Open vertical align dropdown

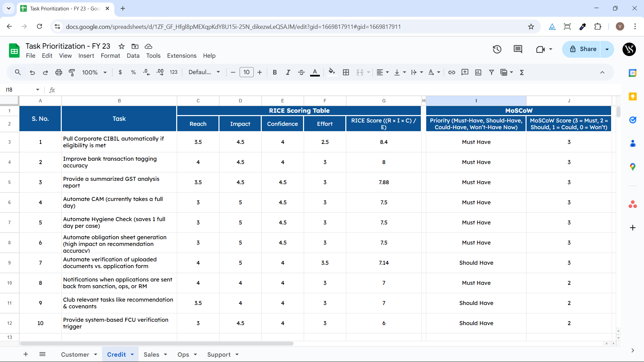pyautogui.click(x=400, y=72)
